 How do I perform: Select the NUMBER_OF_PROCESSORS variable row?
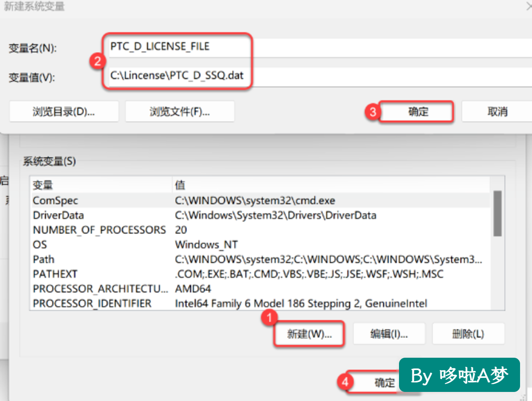[260, 230]
